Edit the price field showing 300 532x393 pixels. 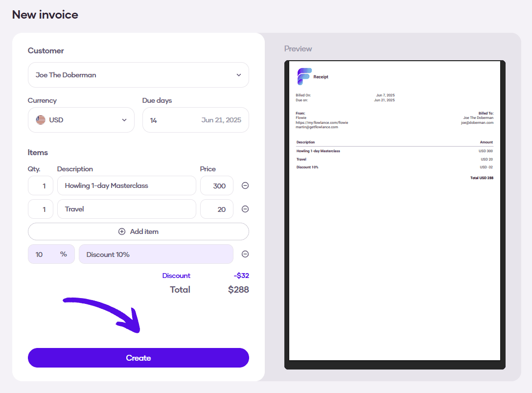(217, 185)
